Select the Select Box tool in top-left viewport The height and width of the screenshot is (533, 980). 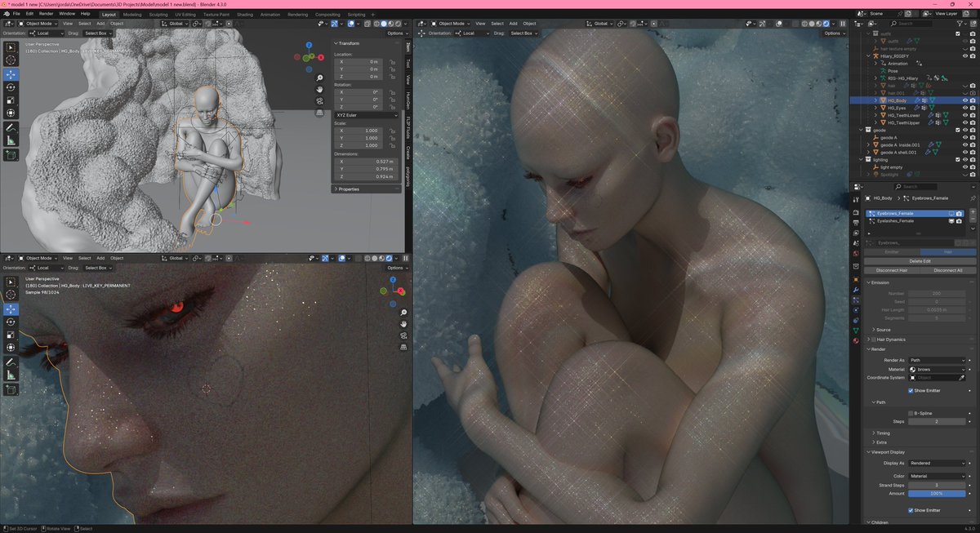point(11,47)
